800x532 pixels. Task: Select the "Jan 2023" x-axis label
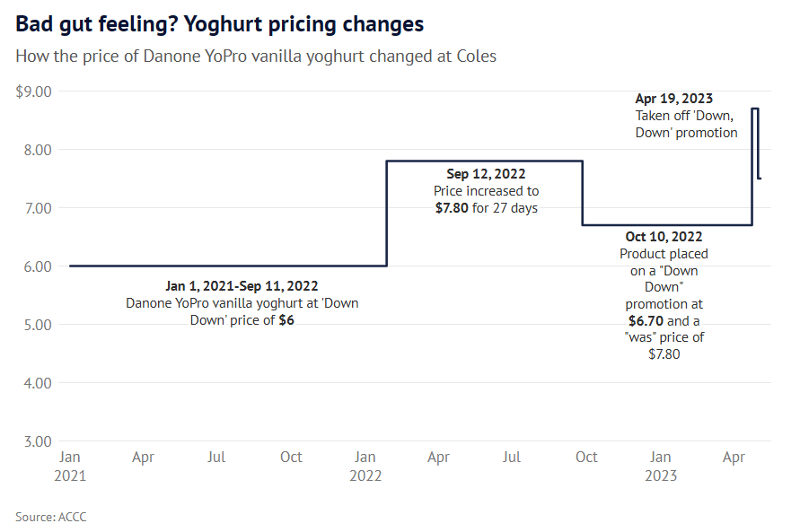pyautogui.click(x=660, y=466)
